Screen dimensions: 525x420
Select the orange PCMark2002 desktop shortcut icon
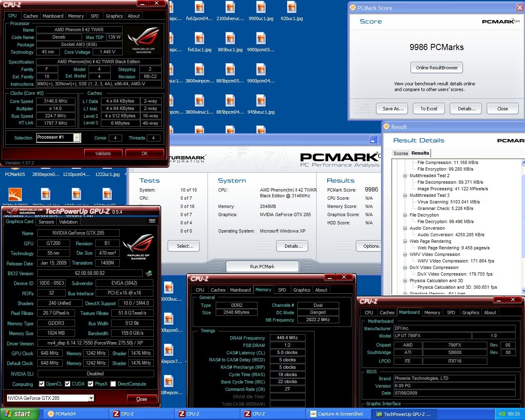point(15,194)
